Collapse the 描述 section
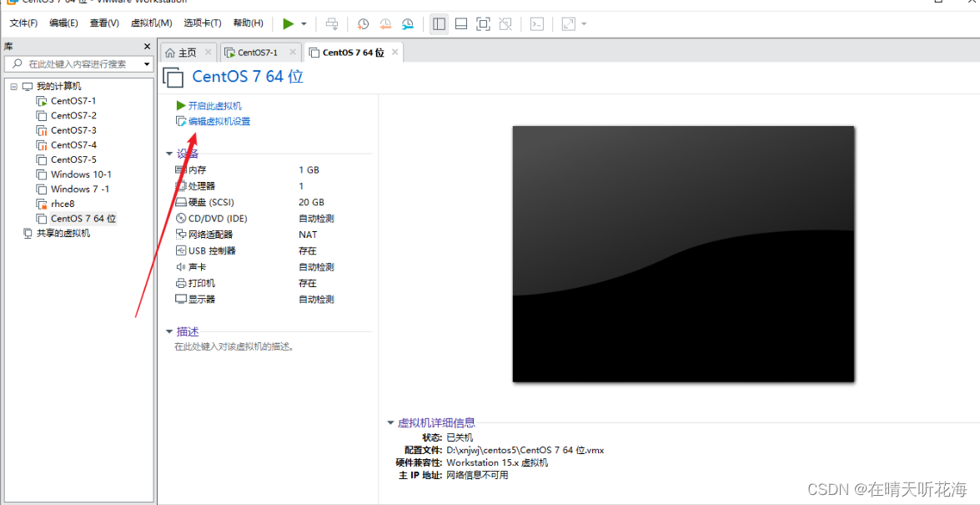Viewport: 980px width, 505px height. click(168, 331)
